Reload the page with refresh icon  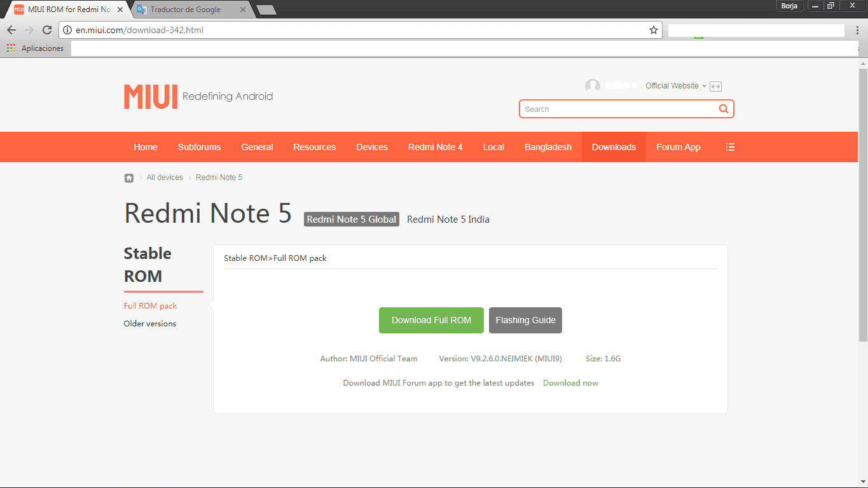[47, 30]
